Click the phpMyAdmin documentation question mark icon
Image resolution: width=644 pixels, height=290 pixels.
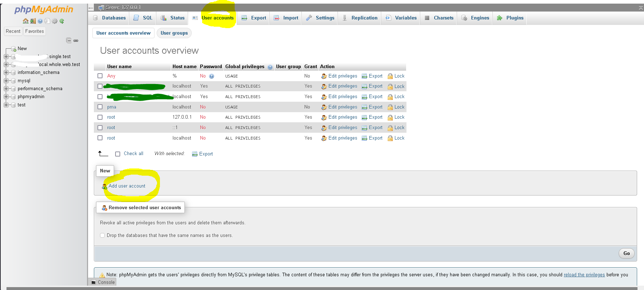point(40,21)
